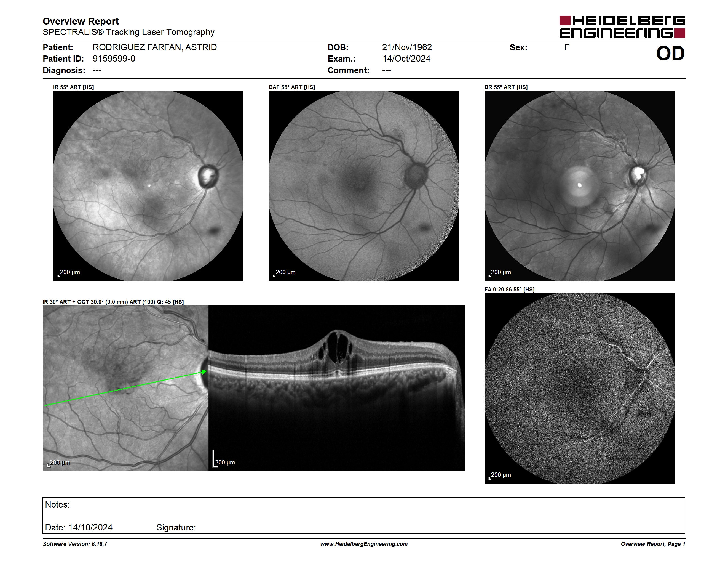728x563 pixels.
Task: Click the Sex value F
Action: point(567,47)
